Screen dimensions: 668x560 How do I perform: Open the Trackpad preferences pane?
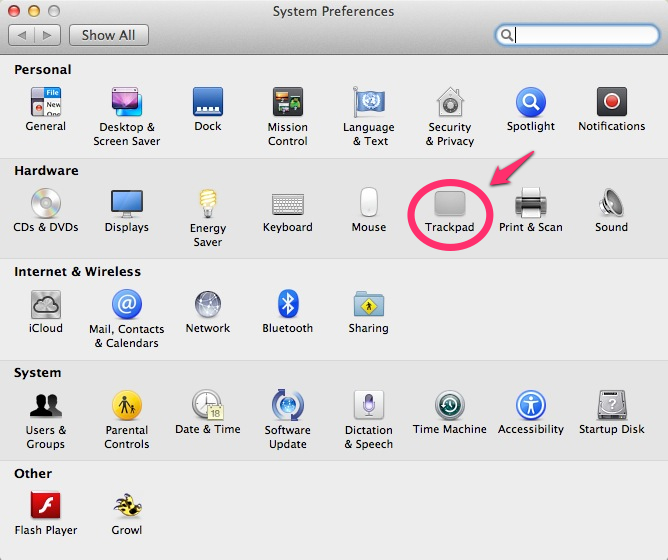pos(449,204)
